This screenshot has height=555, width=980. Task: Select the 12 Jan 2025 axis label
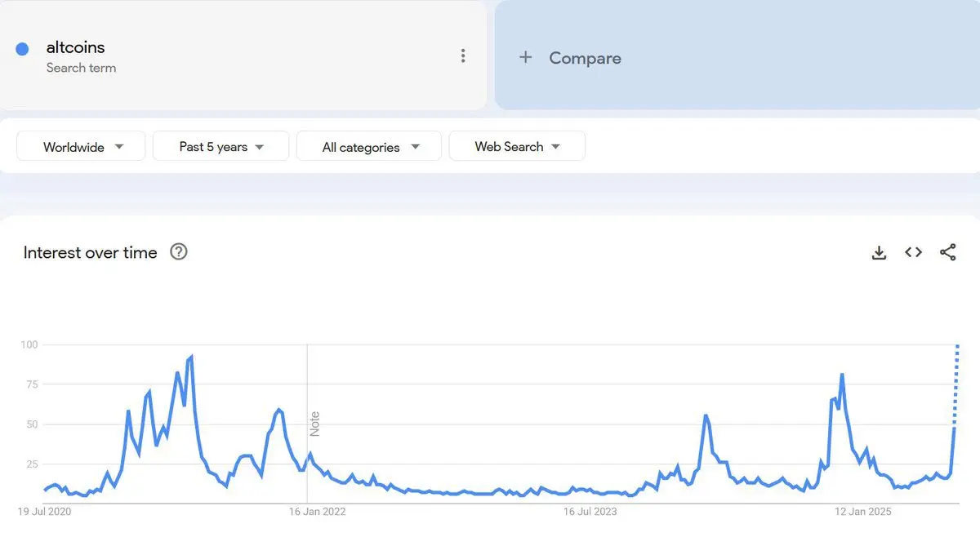(862, 512)
